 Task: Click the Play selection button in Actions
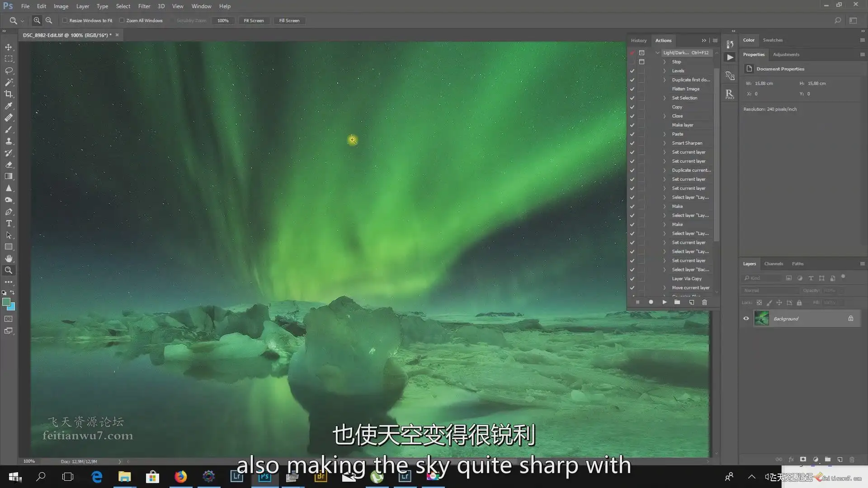(664, 302)
